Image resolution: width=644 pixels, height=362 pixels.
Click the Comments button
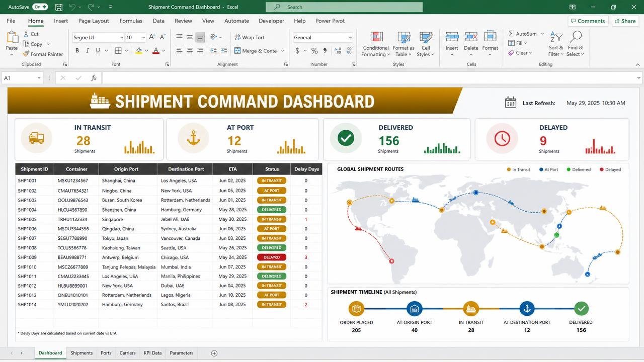(x=588, y=21)
